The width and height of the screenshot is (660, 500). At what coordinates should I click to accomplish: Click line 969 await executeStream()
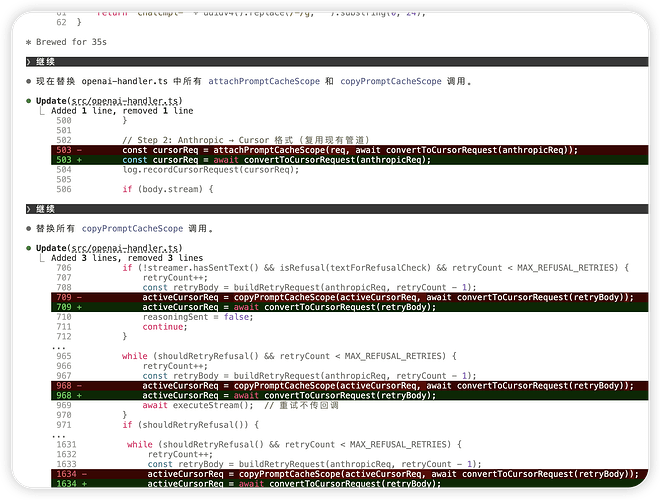(240, 405)
